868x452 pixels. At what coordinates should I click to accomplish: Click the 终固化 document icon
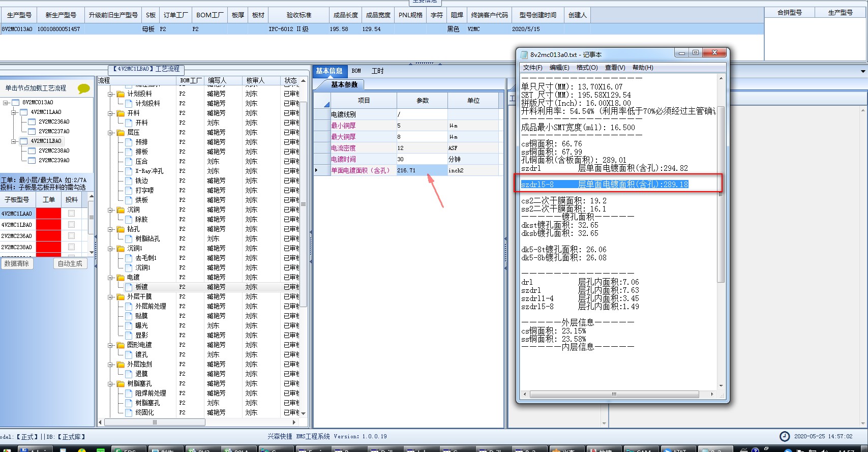pyautogui.click(x=129, y=413)
